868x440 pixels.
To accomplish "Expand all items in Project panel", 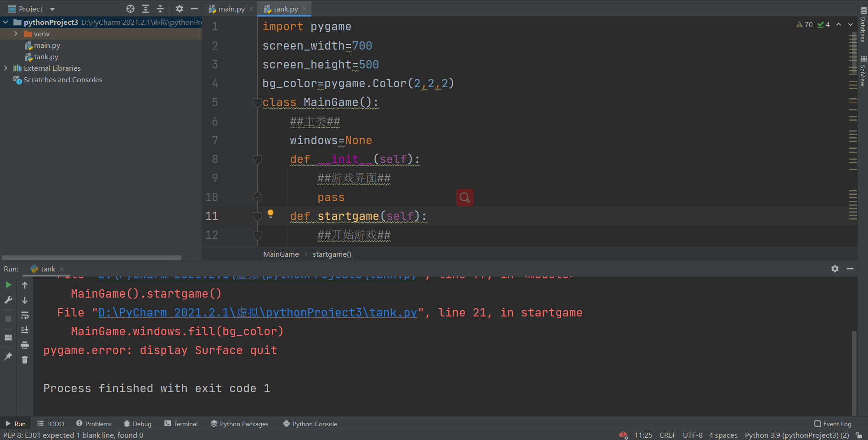I will pos(146,9).
